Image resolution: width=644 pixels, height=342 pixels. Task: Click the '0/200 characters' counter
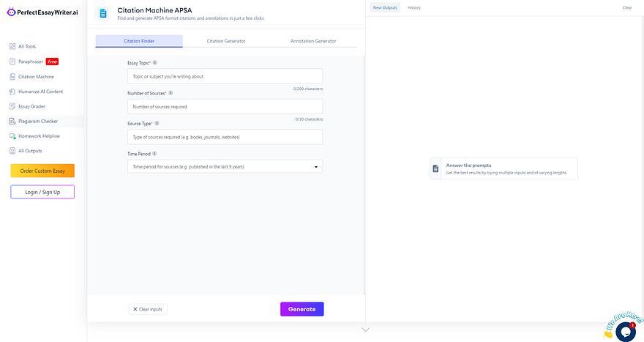(308, 89)
